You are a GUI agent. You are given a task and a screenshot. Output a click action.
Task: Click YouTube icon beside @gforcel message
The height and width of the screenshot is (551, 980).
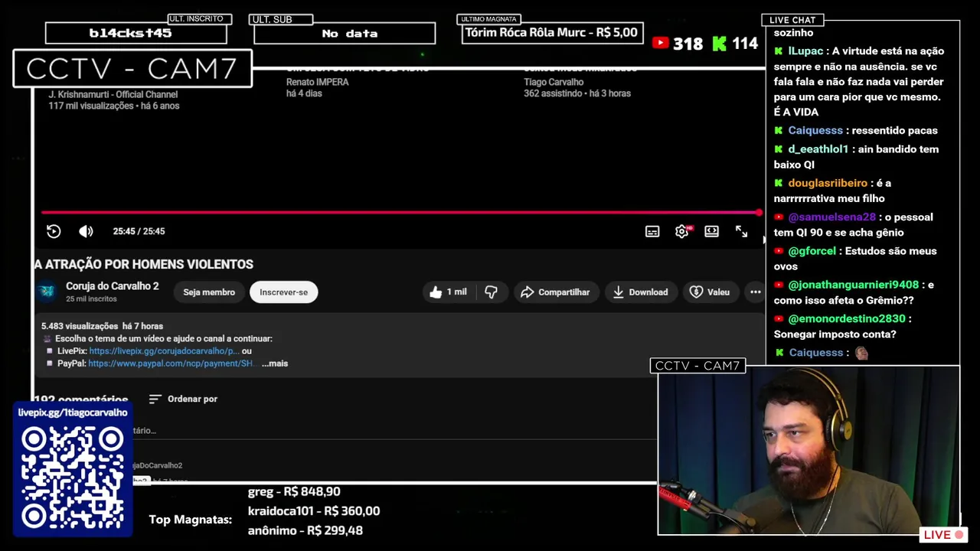(779, 251)
